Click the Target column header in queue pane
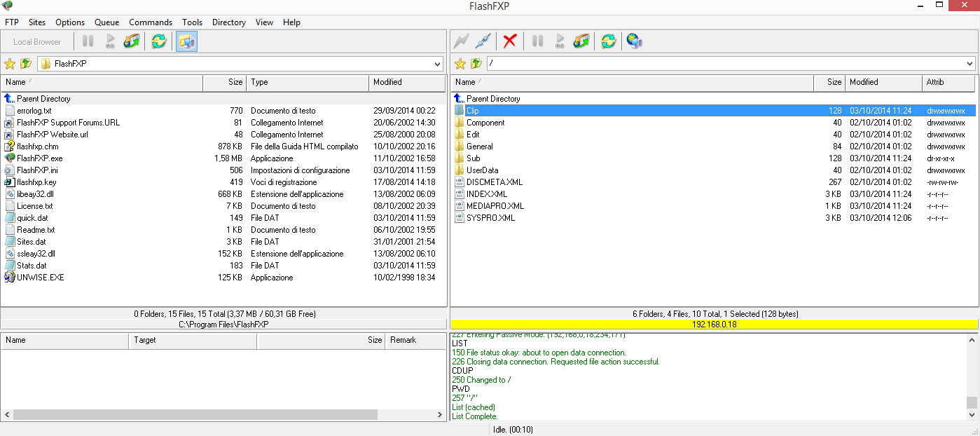This screenshot has height=436, width=980. 193,341
